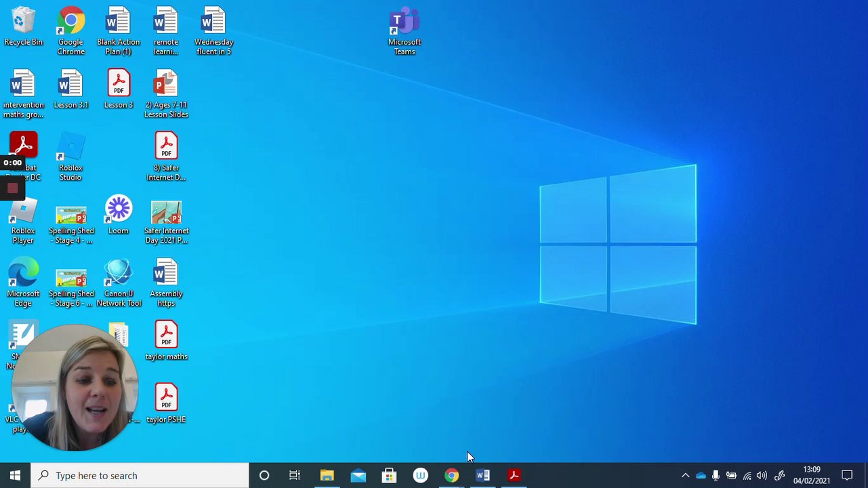Open the round 'w' app on the taskbar

[420, 476]
